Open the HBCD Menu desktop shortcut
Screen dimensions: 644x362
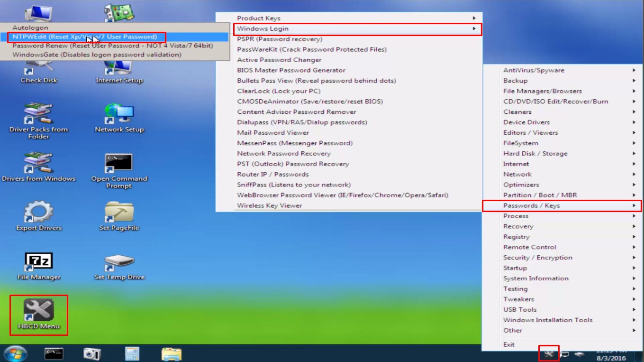coord(39,314)
